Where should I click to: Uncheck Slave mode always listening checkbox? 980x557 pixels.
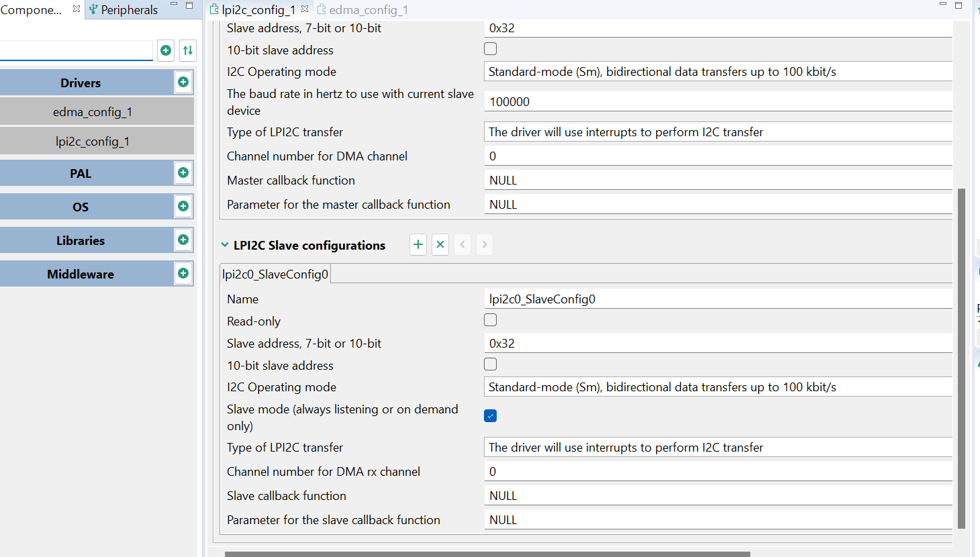(491, 416)
